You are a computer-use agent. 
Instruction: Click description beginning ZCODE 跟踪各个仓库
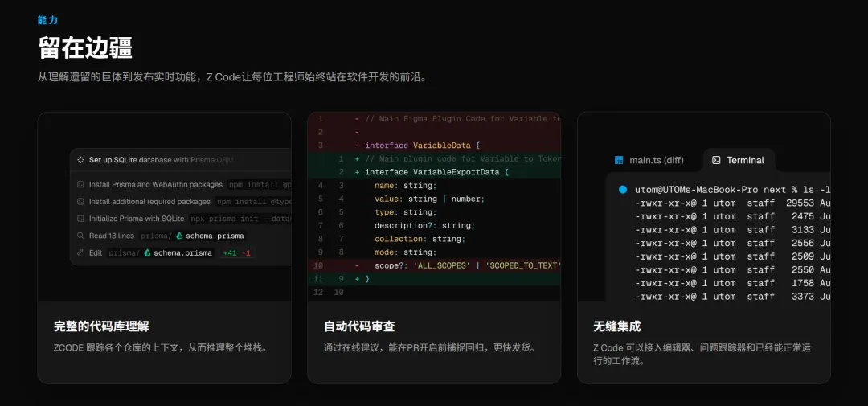[x=161, y=348]
